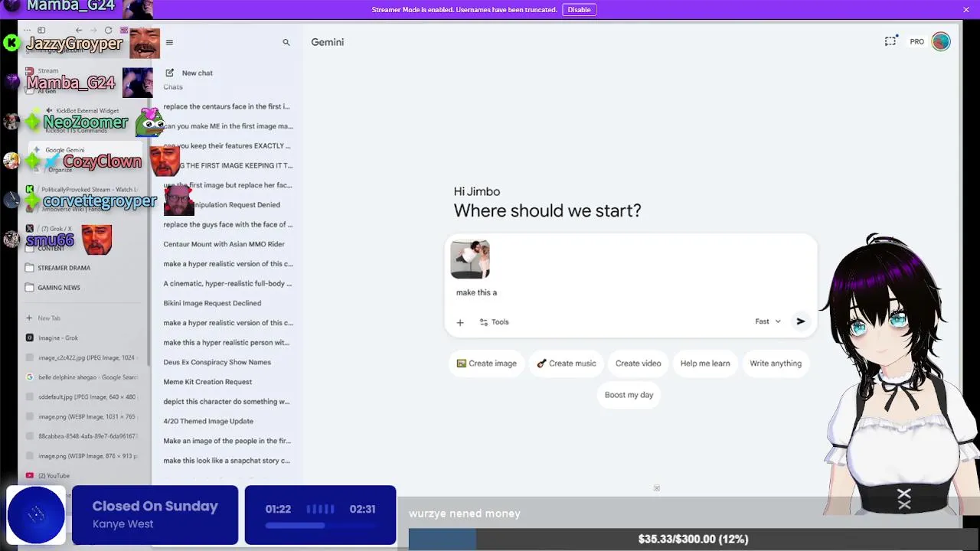Switch to the image.png 1031 × 765 tab
The height and width of the screenshot is (551, 980).
[81, 416]
